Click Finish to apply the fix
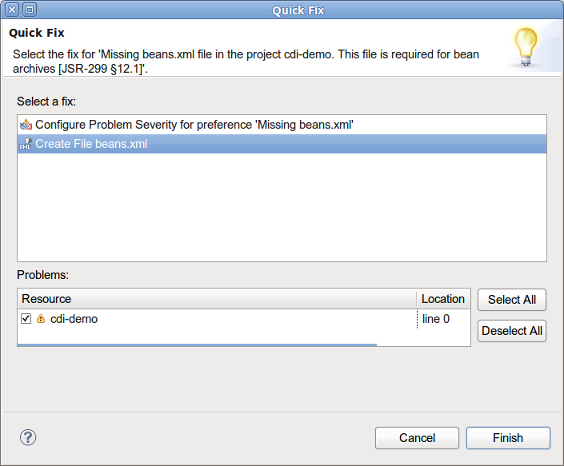 (x=508, y=438)
